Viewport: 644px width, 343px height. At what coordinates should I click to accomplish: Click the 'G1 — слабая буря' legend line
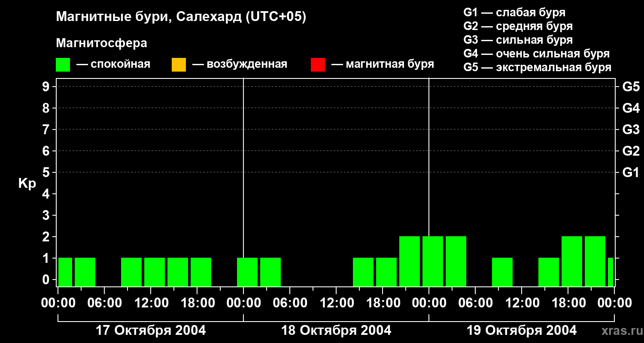click(514, 12)
